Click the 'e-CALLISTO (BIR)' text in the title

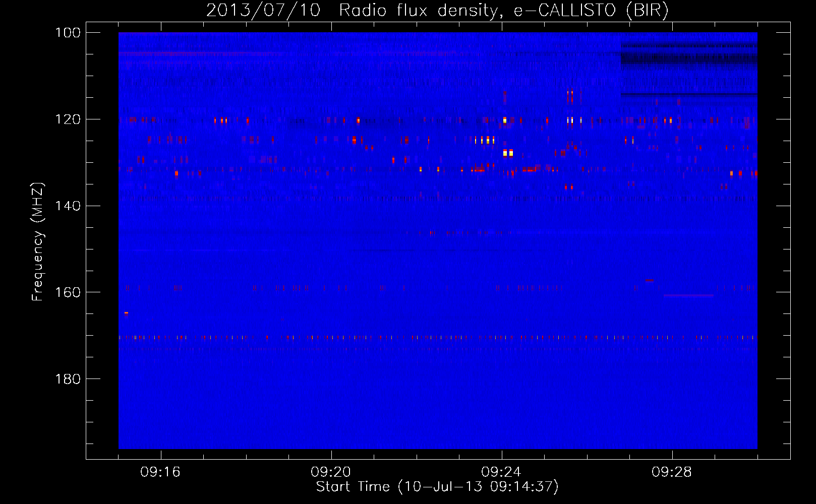point(591,11)
